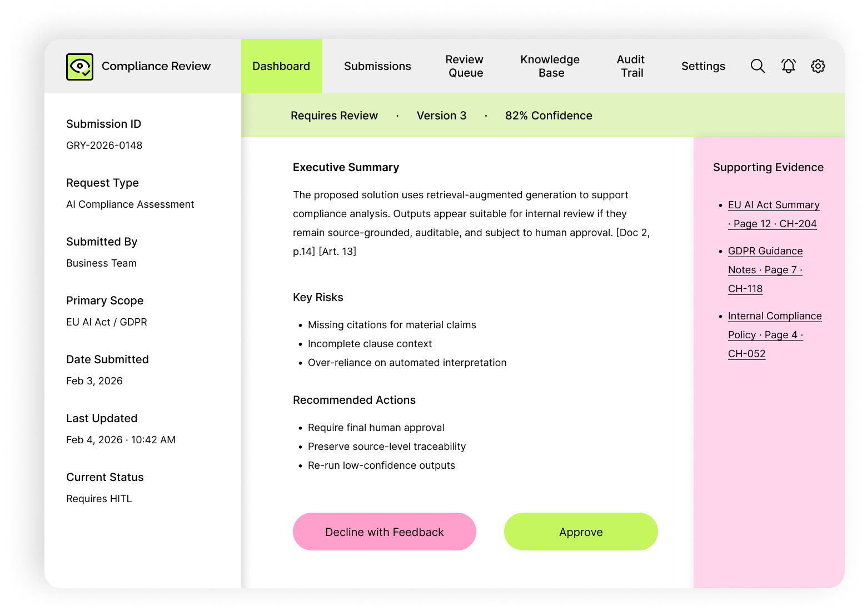
Task: Click the submission ID GRY-2026-0148
Action: [x=104, y=146]
